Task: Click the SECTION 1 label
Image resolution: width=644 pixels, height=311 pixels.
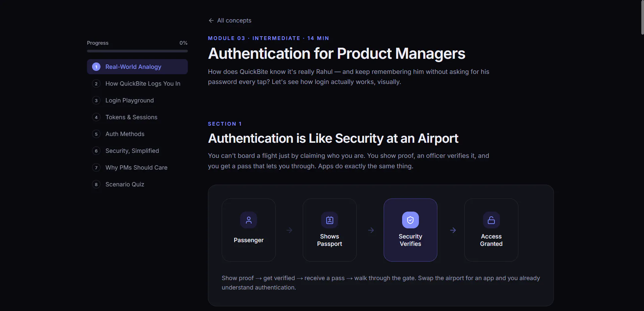Action: coord(225,124)
